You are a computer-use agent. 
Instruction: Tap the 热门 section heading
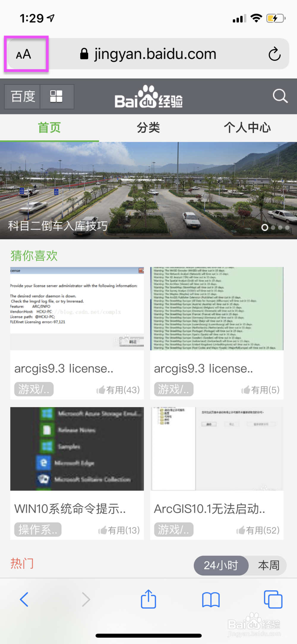22,564
